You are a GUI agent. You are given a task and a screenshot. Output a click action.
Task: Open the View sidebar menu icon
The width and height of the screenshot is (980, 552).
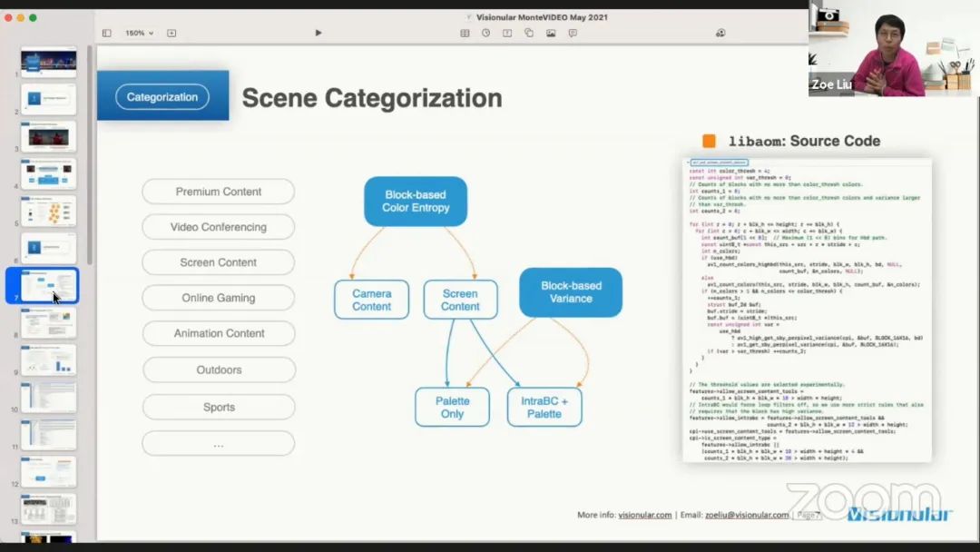(106, 33)
